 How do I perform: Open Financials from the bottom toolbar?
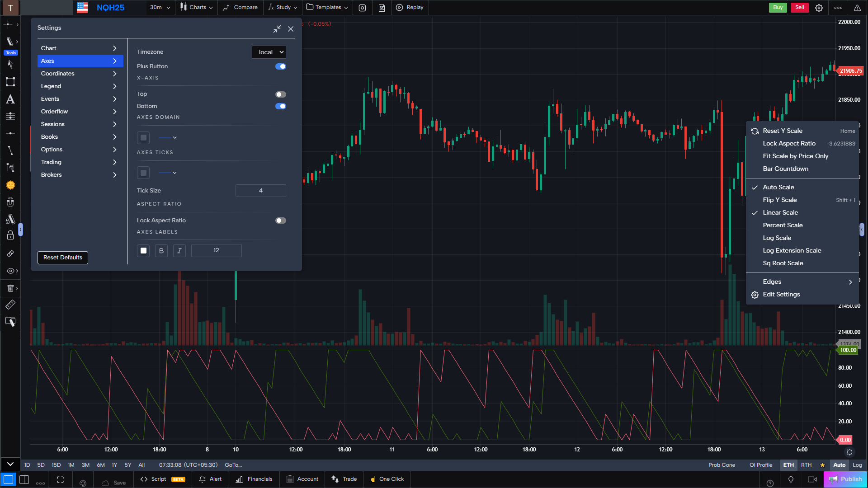253,479
